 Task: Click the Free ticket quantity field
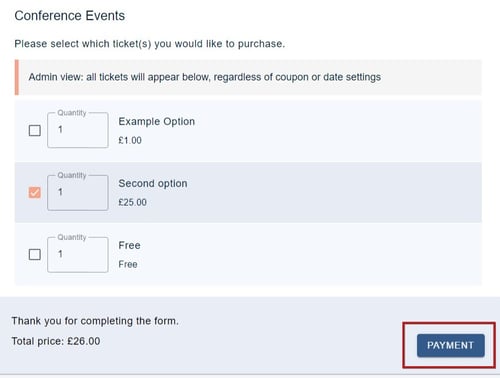[78, 254]
